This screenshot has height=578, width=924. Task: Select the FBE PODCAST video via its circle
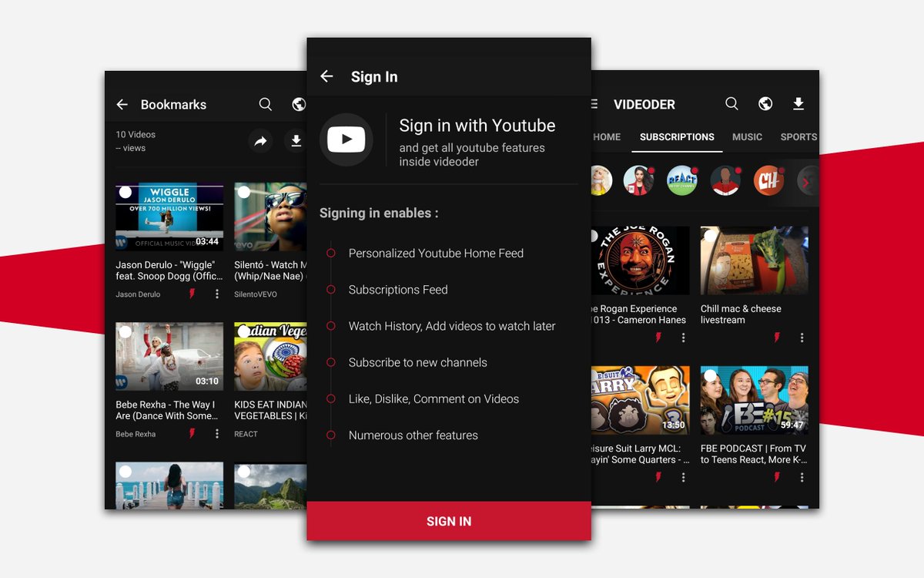tap(710, 375)
